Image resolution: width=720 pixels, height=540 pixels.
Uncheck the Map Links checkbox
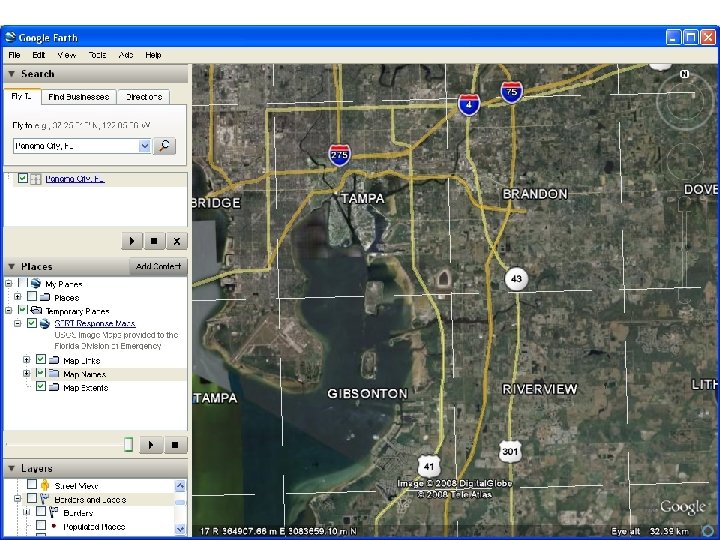40,359
